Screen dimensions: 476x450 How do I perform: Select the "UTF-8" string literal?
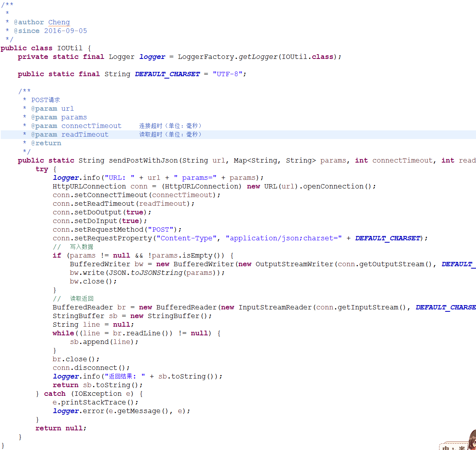pos(228,74)
